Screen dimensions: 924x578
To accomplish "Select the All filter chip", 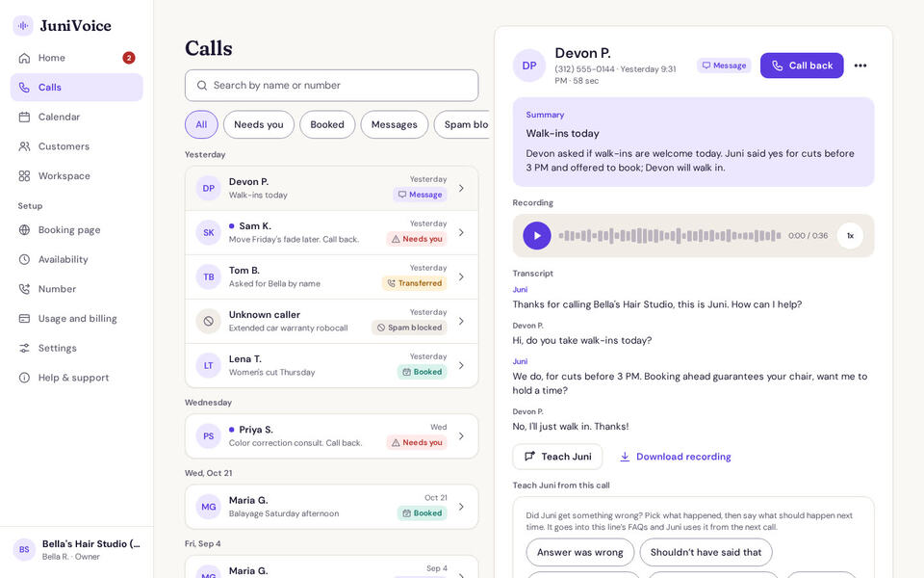I will click(x=201, y=124).
